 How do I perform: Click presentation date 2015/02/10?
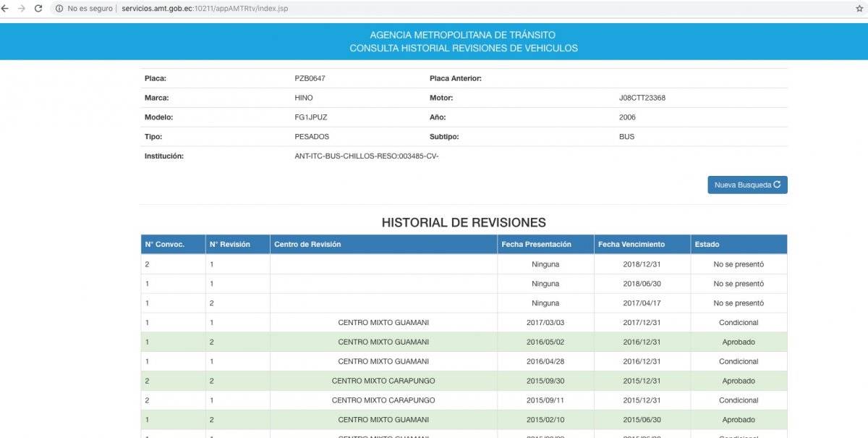[x=545, y=420]
